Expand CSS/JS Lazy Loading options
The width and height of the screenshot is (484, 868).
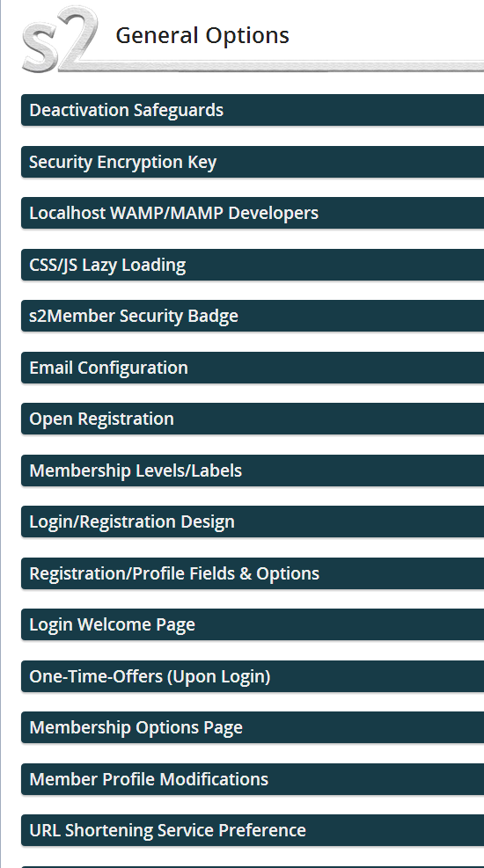point(253,265)
